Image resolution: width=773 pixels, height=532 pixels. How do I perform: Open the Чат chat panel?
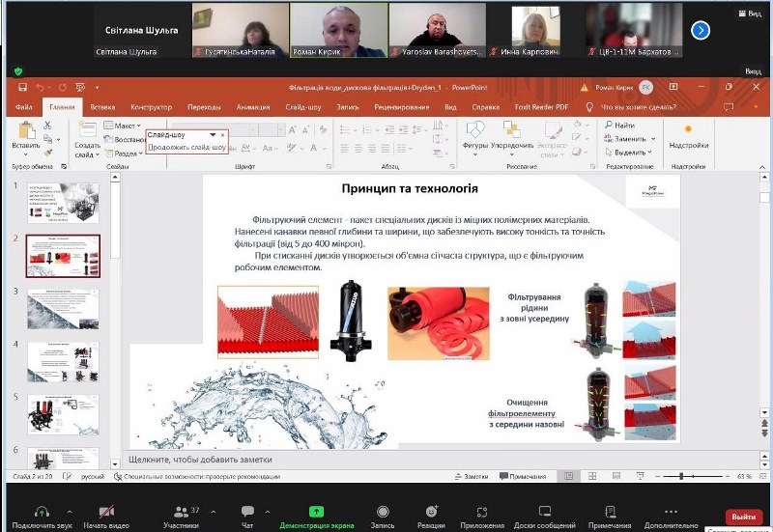coord(247,517)
